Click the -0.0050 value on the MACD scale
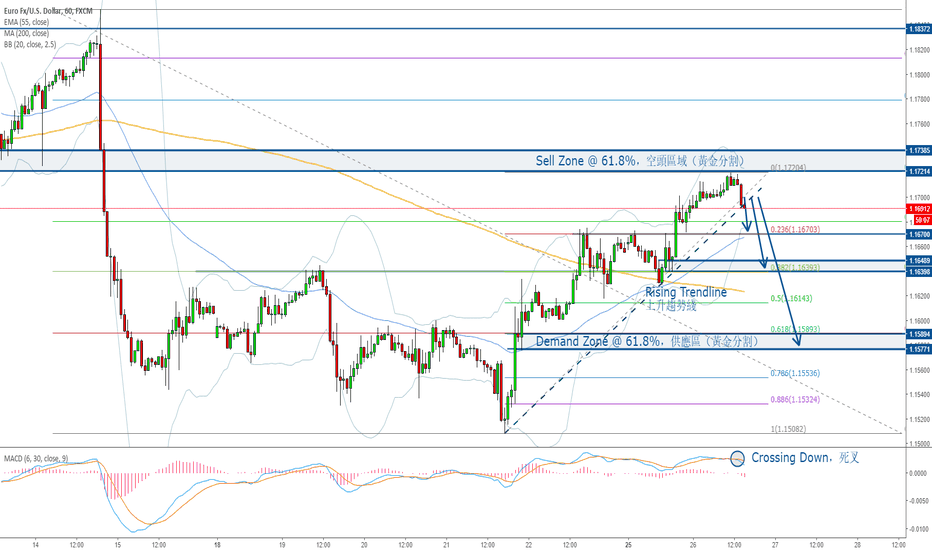The width and height of the screenshot is (932, 550). [920, 501]
